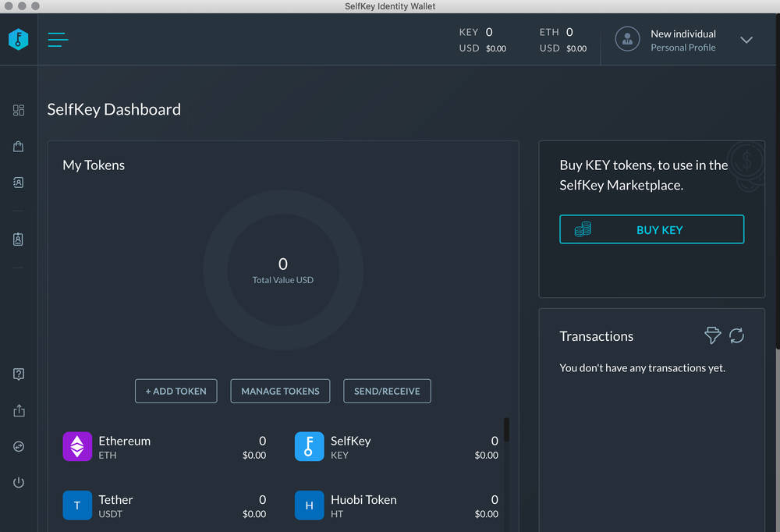Click the Switch Accounts icon in sidebar
This screenshot has width=780, height=532.
coord(19,446)
